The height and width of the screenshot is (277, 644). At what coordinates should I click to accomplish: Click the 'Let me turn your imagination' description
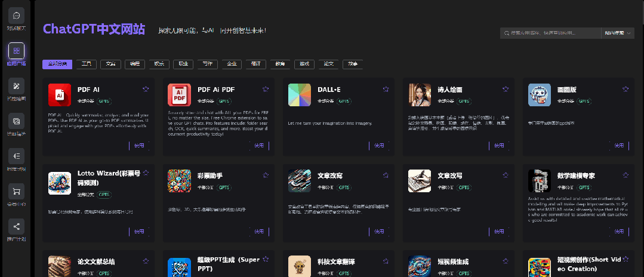[330, 124]
